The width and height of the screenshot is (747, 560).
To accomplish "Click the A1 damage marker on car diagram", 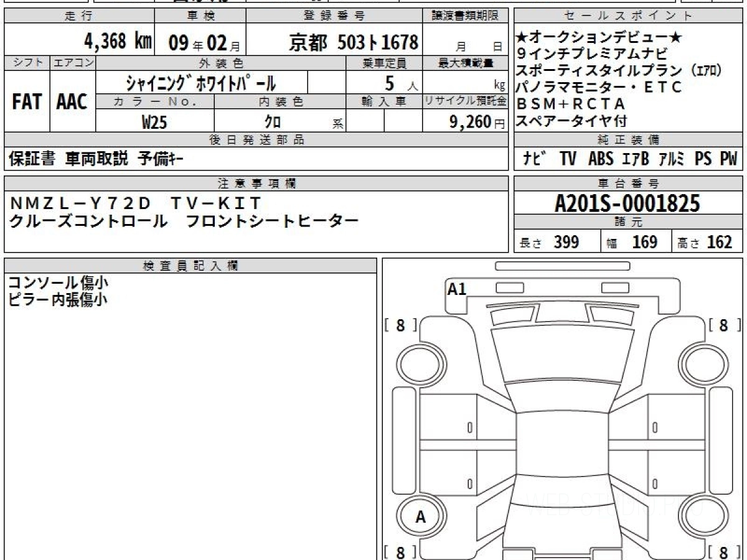I will pyautogui.click(x=457, y=289).
